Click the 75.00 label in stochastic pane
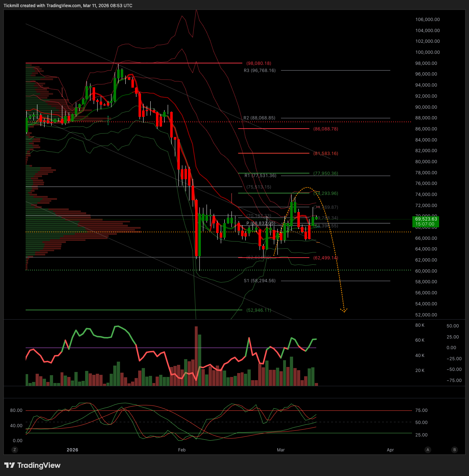469x476 pixels. point(422,410)
